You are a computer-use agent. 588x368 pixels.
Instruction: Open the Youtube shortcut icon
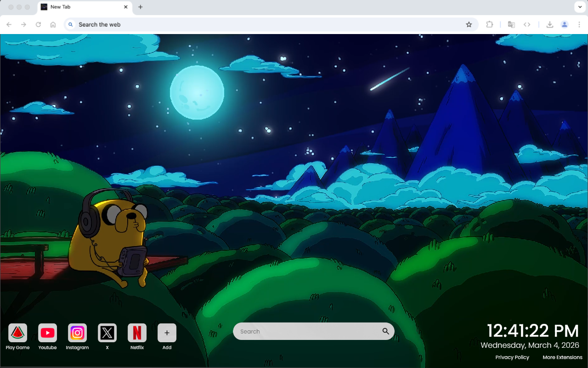pos(47,333)
